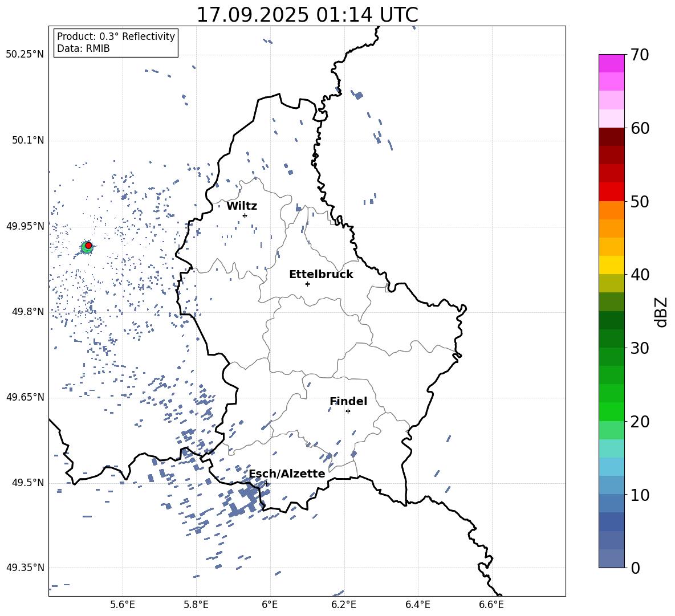The height and width of the screenshot is (616, 675).
Task: Click the 49.65°N latitude label
Action: 25,397
